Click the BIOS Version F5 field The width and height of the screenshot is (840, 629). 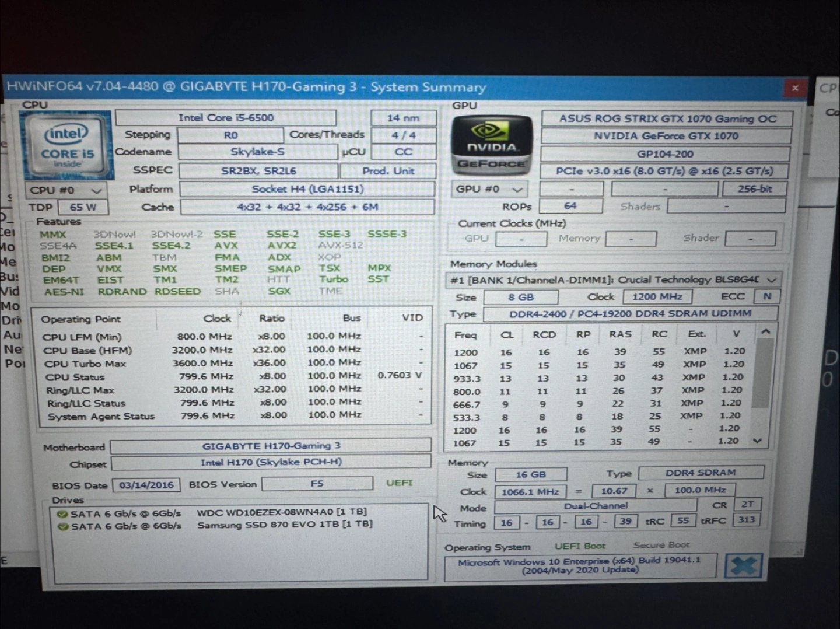click(x=317, y=484)
